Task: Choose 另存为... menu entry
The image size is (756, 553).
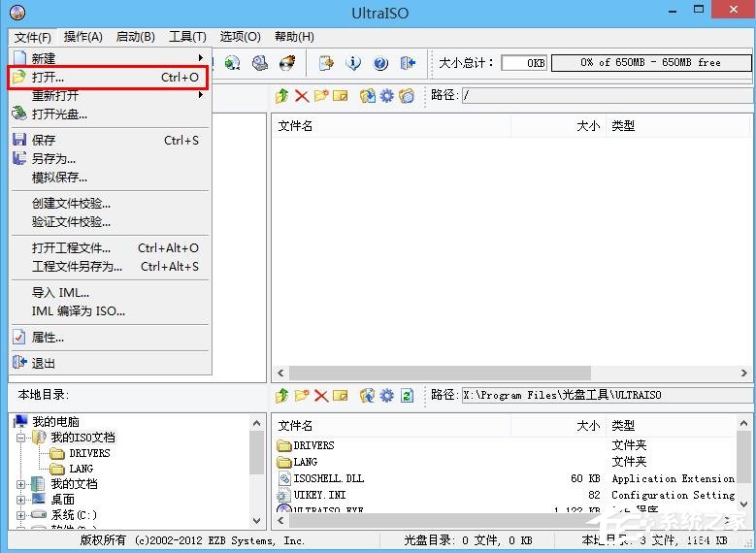Action: 109,158
